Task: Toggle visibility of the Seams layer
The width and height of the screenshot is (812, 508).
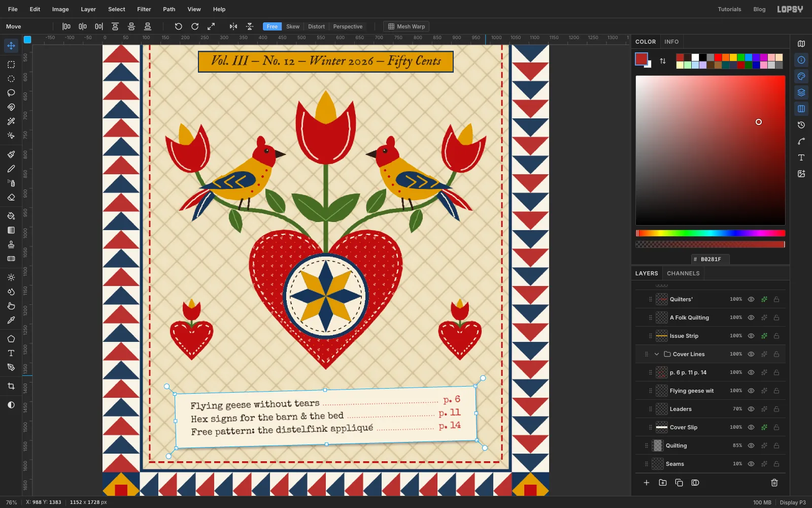Action: [751, 464]
